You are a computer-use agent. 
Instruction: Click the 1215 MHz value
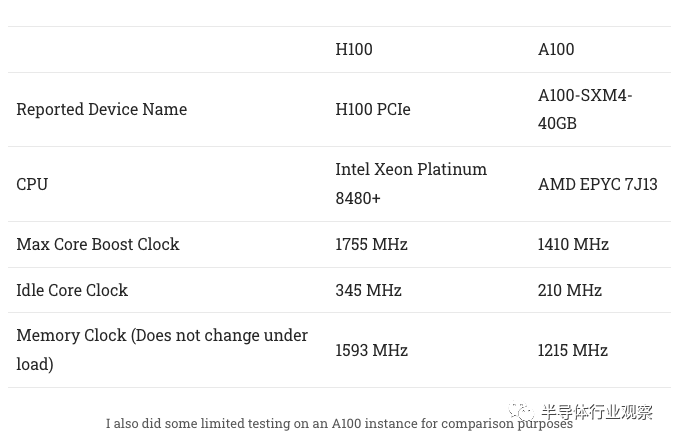pyautogui.click(x=573, y=350)
